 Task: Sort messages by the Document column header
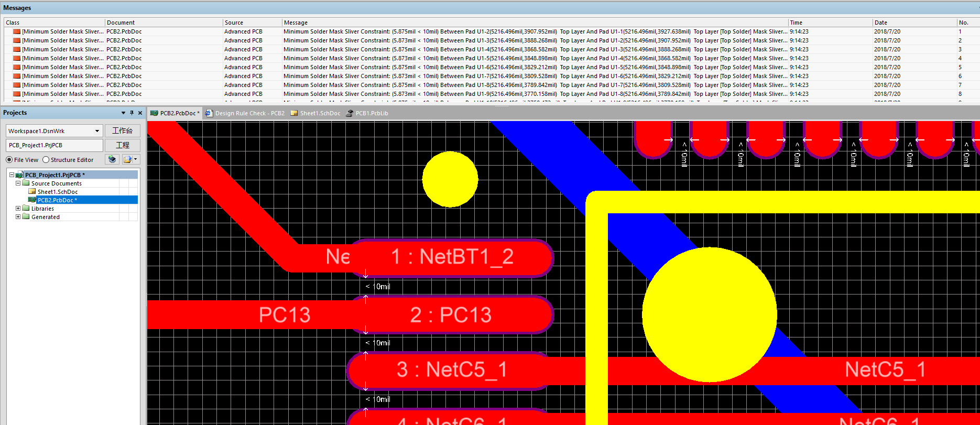pyautogui.click(x=164, y=23)
